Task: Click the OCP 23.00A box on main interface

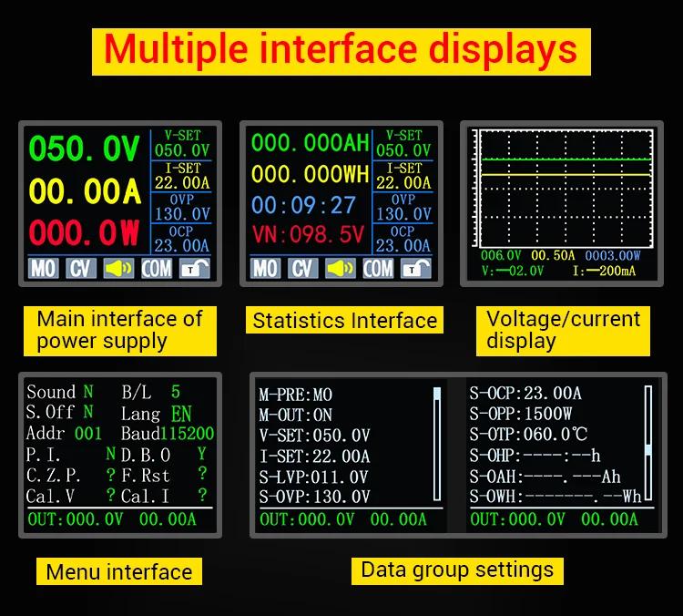Action: pyautogui.click(x=181, y=240)
